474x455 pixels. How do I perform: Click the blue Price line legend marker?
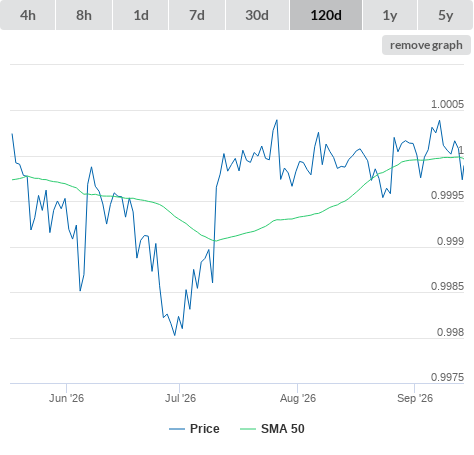pyautogui.click(x=177, y=429)
